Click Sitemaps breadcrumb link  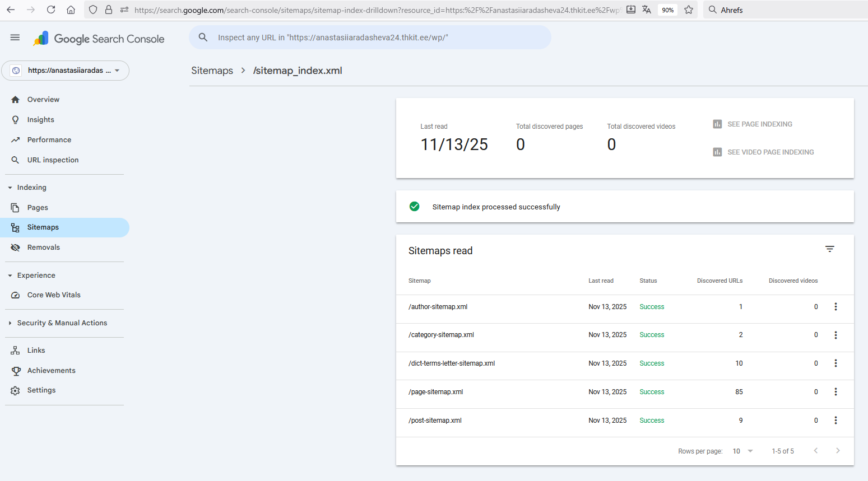click(212, 71)
